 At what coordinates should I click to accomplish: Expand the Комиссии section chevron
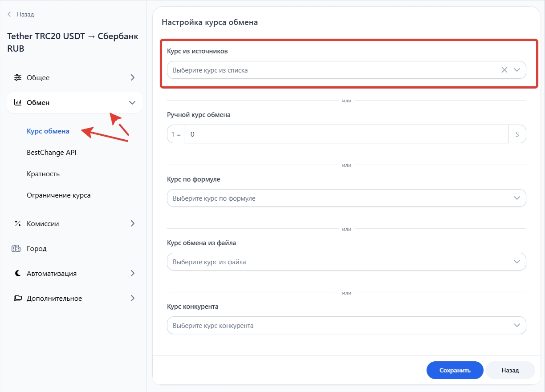(132, 223)
